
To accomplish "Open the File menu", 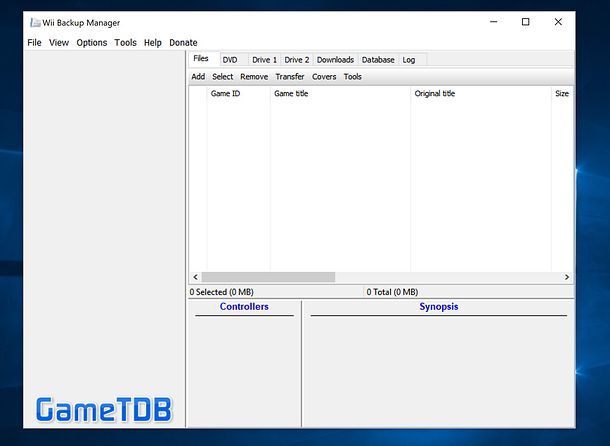I will point(34,42).
